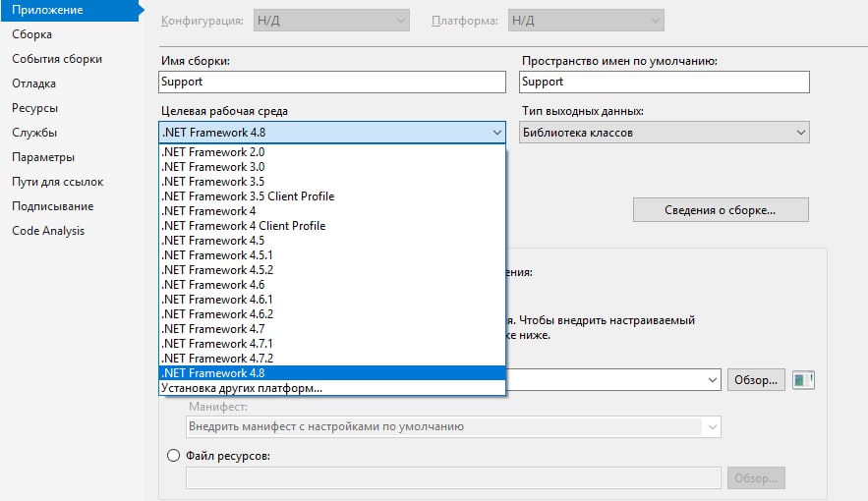Collapse the Целевая рабочая среда combo box
This screenshot has width=868, height=501.
pos(332,133)
